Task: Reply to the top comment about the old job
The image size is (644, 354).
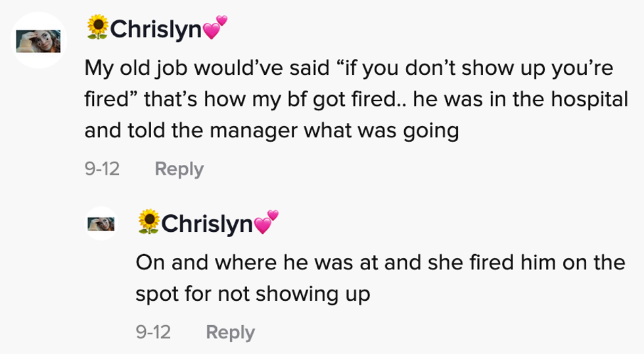Action: tap(179, 169)
